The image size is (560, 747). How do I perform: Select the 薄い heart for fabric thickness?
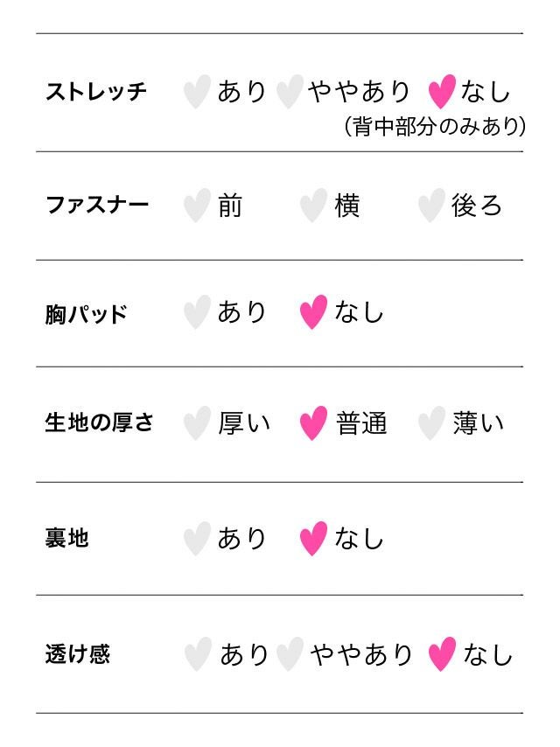pyautogui.click(x=430, y=423)
